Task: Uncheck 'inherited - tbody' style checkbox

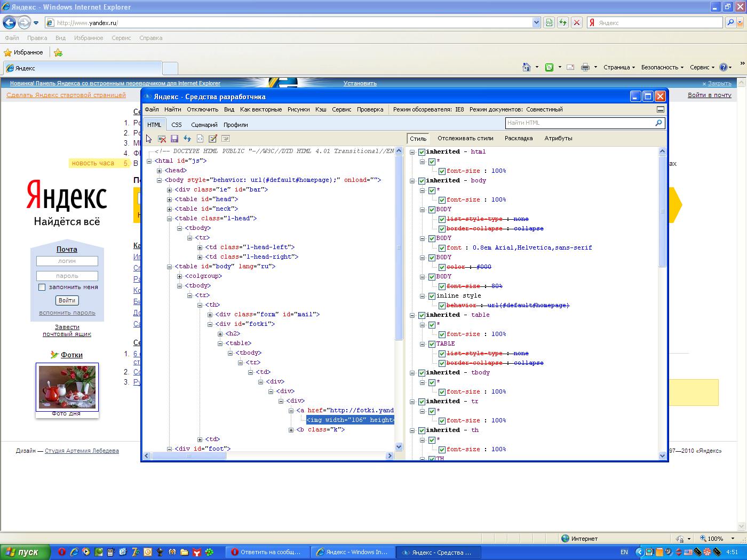Action: pyautogui.click(x=422, y=373)
